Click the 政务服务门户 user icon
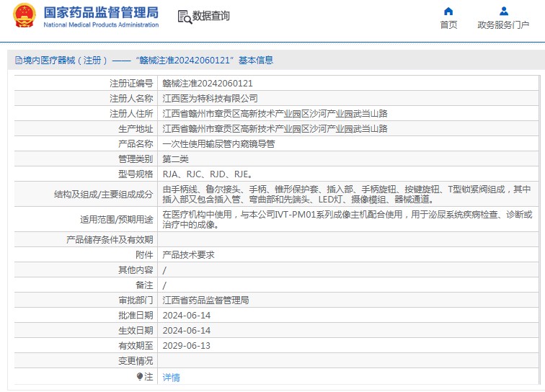 pos(504,12)
